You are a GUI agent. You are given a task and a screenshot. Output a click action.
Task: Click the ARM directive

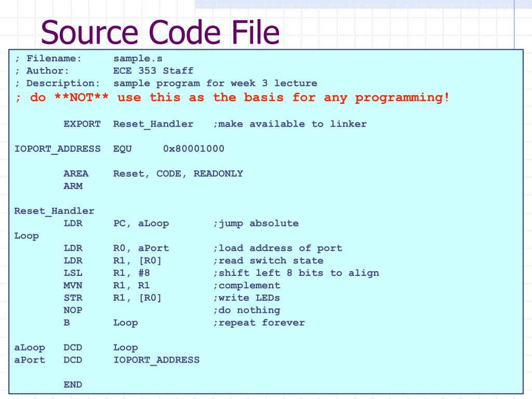tap(73, 186)
